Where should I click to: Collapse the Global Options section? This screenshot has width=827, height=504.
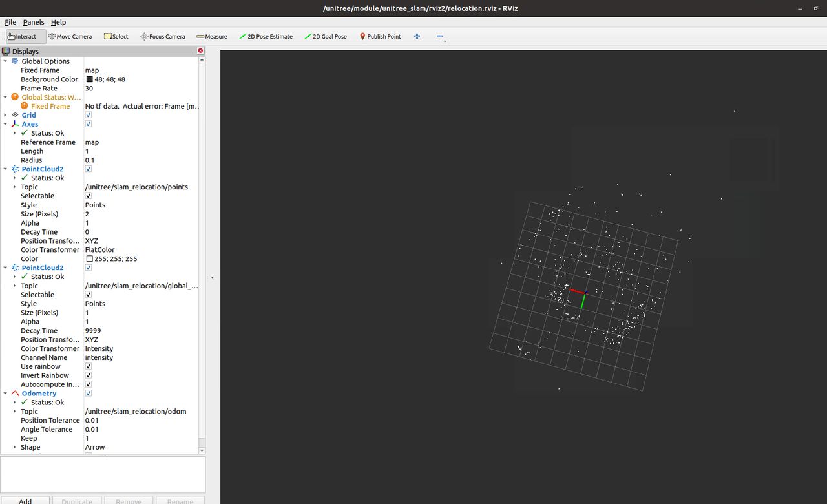point(5,61)
